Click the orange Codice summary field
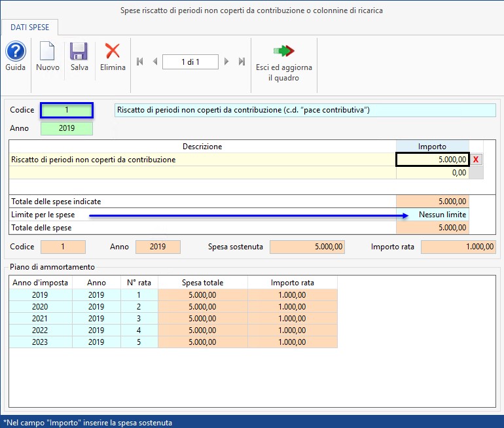This screenshot has height=428, width=504. pos(63,247)
